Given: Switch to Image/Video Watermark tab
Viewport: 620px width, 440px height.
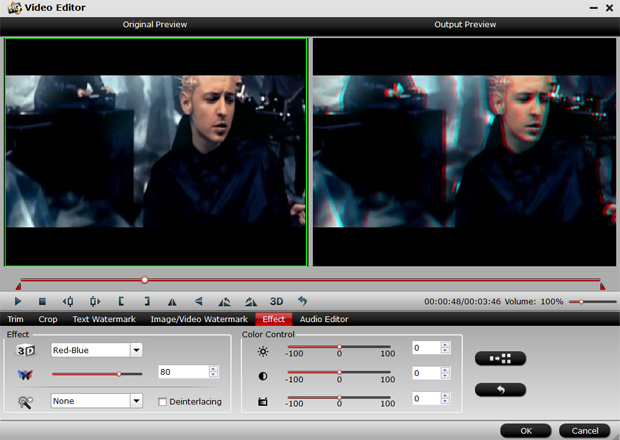Looking at the screenshot, I should pyautogui.click(x=199, y=319).
